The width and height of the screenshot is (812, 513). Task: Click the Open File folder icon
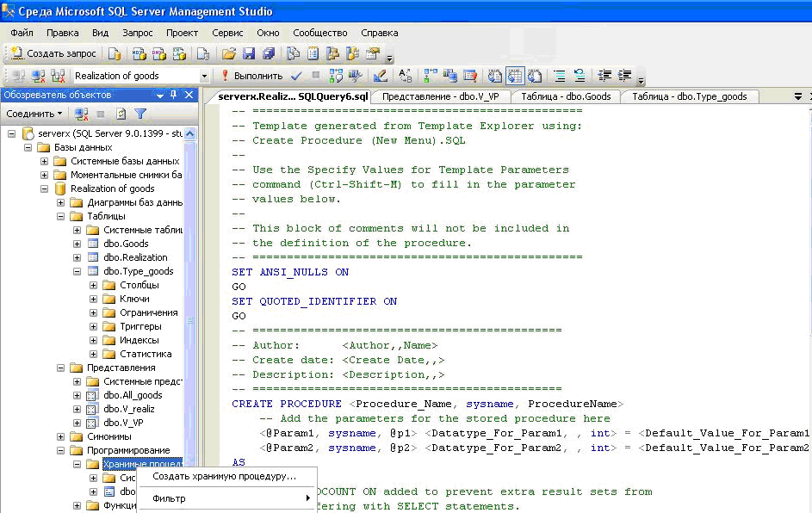[228, 53]
